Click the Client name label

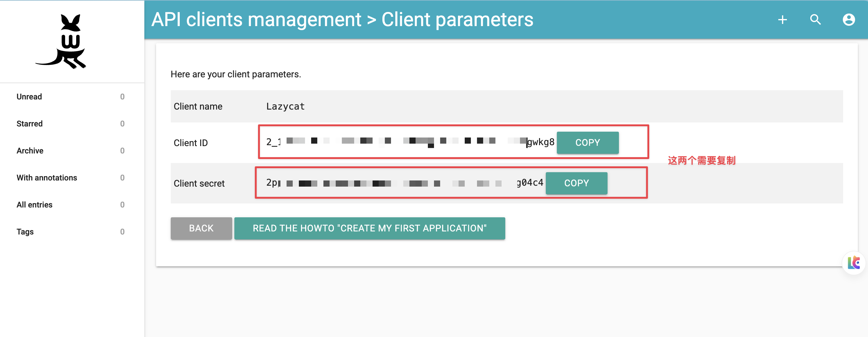(198, 107)
